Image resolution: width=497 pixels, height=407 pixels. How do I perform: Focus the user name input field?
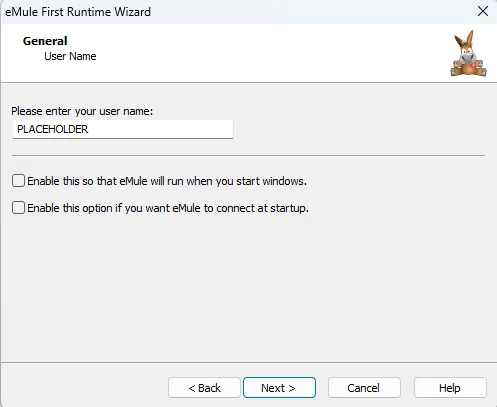123,129
